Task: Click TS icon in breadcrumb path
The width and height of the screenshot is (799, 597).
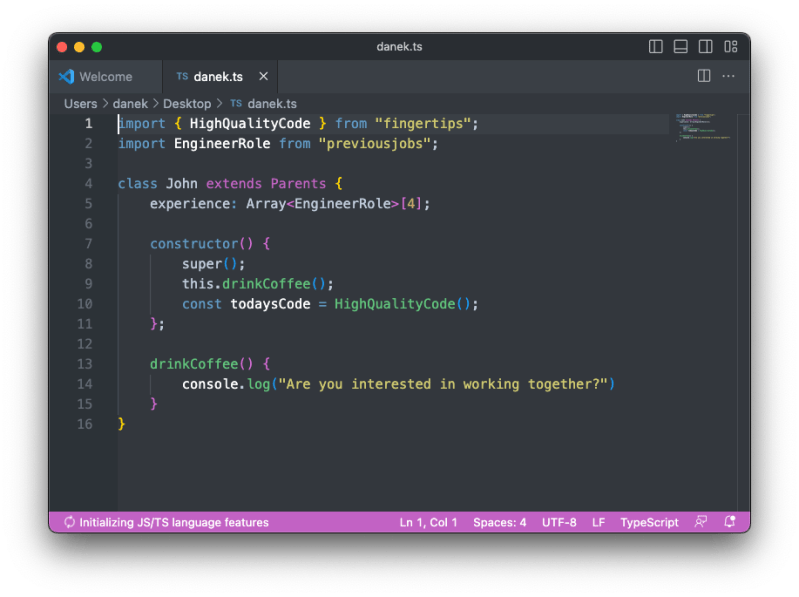Action: [235, 103]
